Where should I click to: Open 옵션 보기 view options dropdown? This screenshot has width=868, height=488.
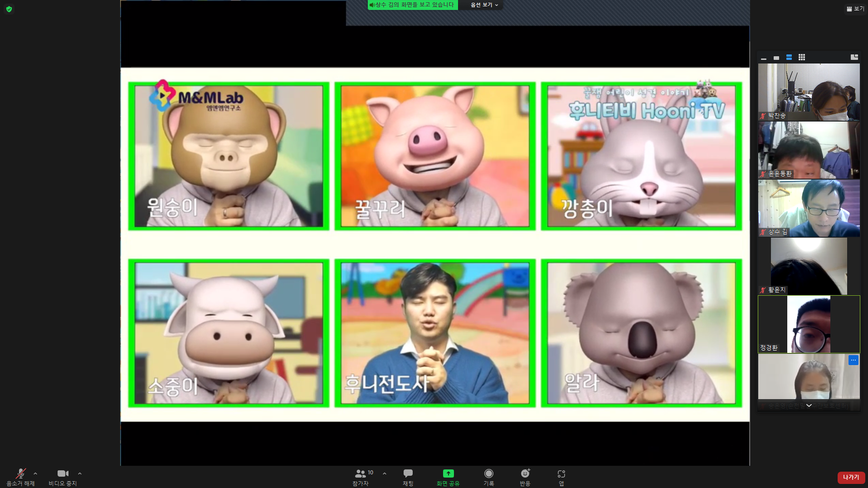484,5
